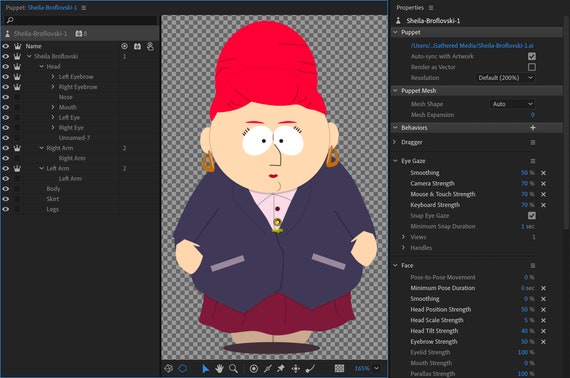The width and height of the screenshot is (570, 378).
Task: Expand the Left Eyebrow group
Action: pos(53,77)
